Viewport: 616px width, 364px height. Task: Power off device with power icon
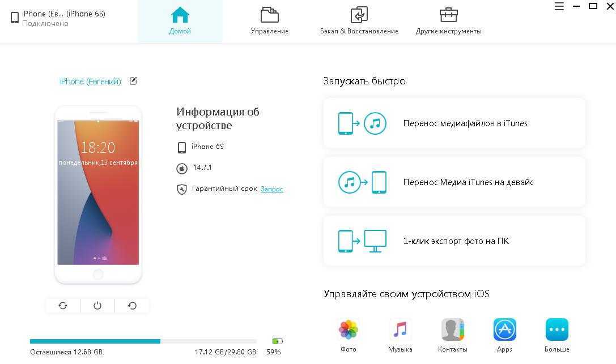[x=97, y=306]
